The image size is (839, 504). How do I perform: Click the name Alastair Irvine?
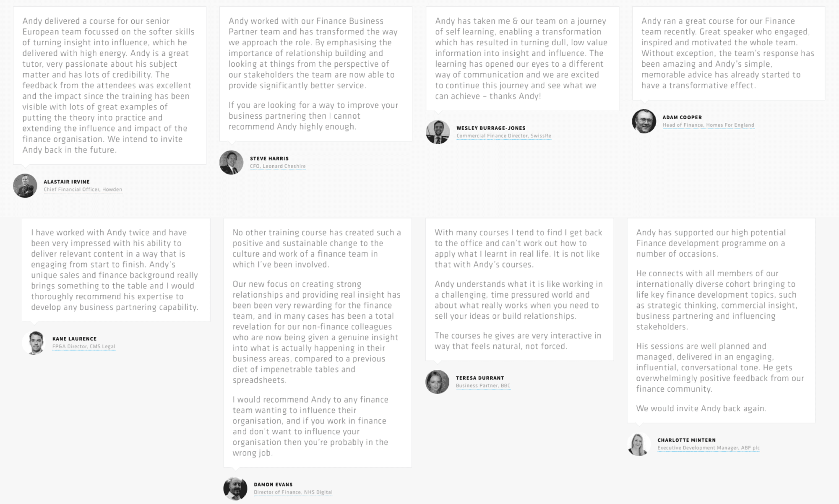(67, 182)
